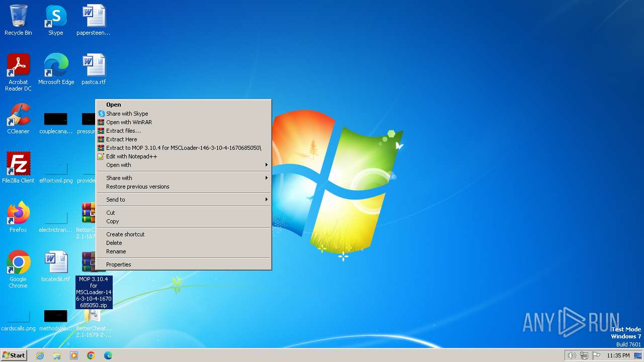Screen dimensions: 644x362
Task: Open Edge from the taskbar
Action: (108, 355)
